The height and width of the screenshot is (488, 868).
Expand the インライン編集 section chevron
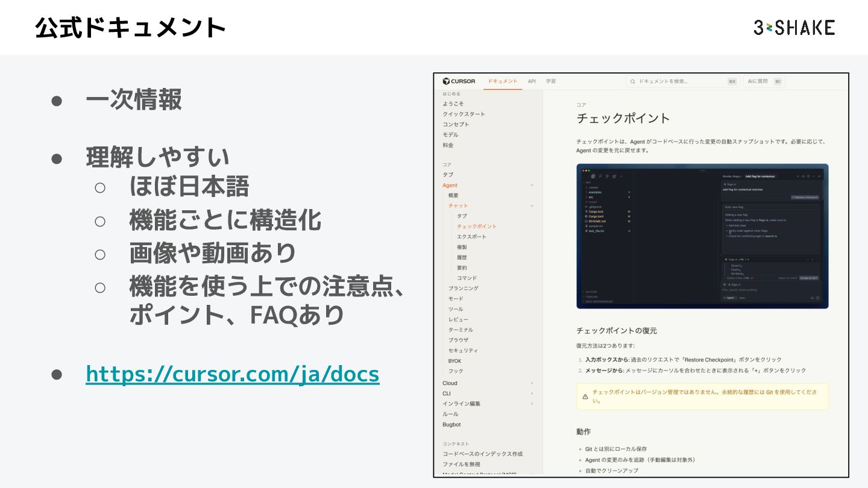point(532,404)
